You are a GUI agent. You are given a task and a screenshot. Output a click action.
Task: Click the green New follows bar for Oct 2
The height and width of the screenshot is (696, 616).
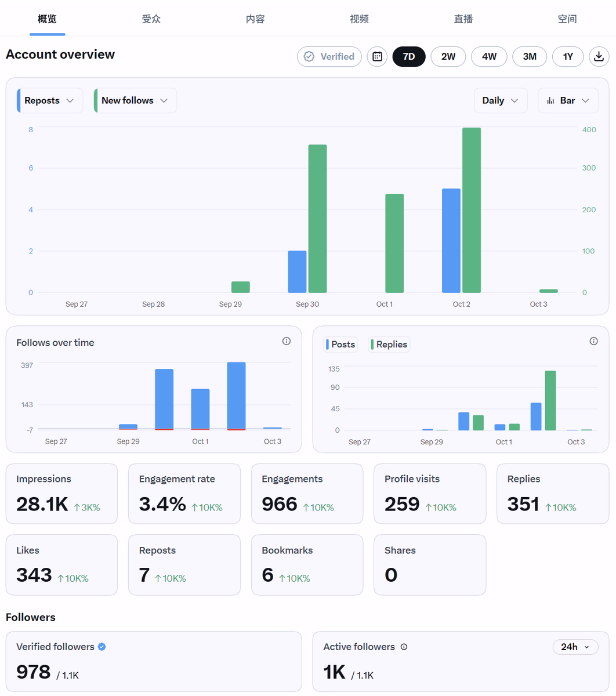point(472,210)
